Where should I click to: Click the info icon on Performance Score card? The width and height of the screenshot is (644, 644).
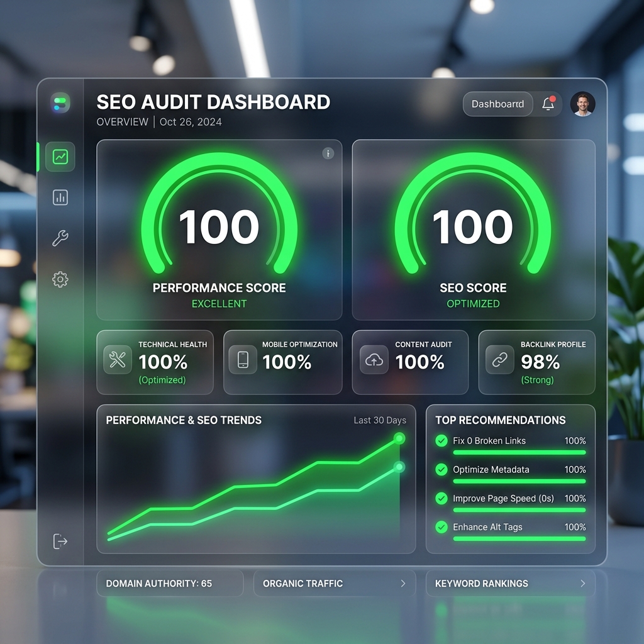click(328, 153)
